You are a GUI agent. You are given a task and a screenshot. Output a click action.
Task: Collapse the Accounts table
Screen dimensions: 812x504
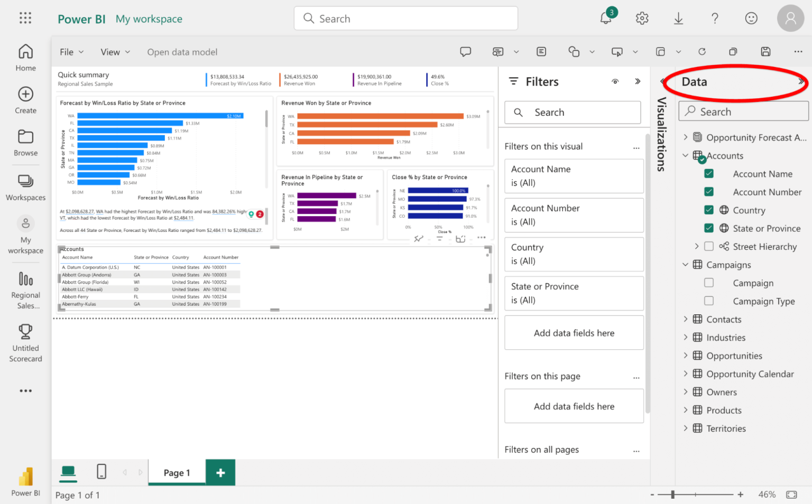coord(686,155)
